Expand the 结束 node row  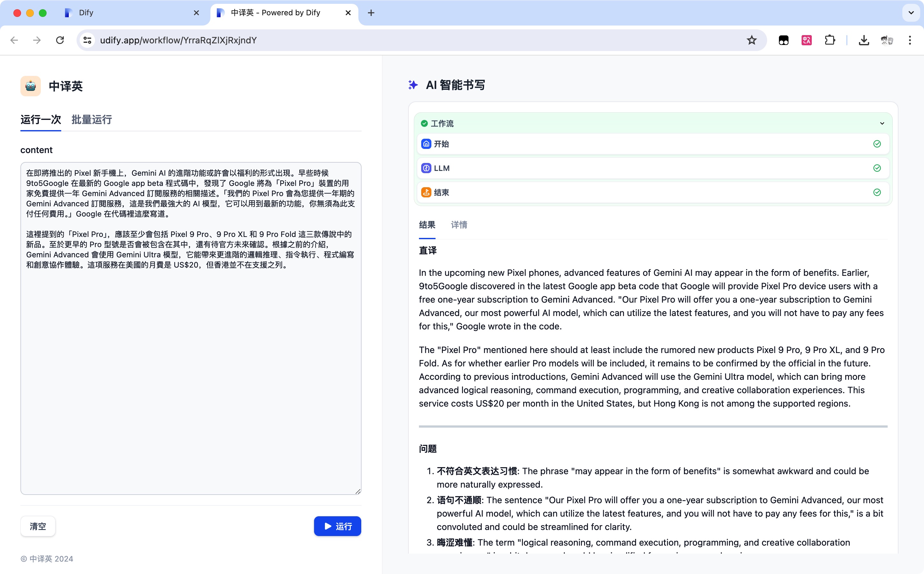pyautogui.click(x=653, y=193)
